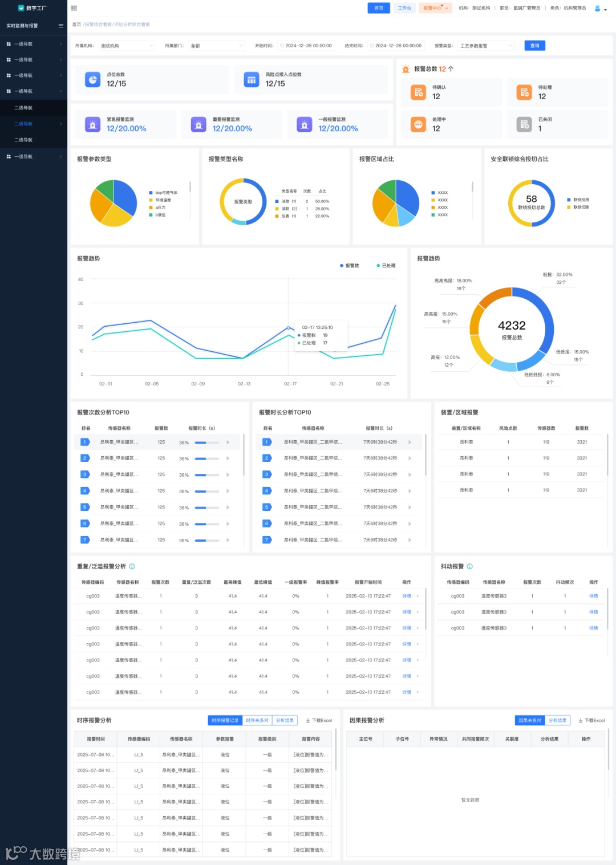This screenshot has height=865, width=616.
Task: Click the 待确认 orange document icon
Action: [x=419, y=92]
